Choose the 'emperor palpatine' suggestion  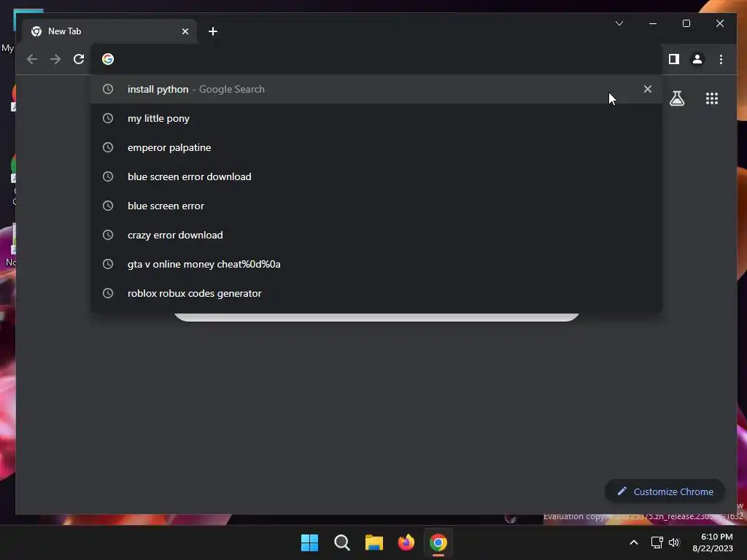click(376, 147)
